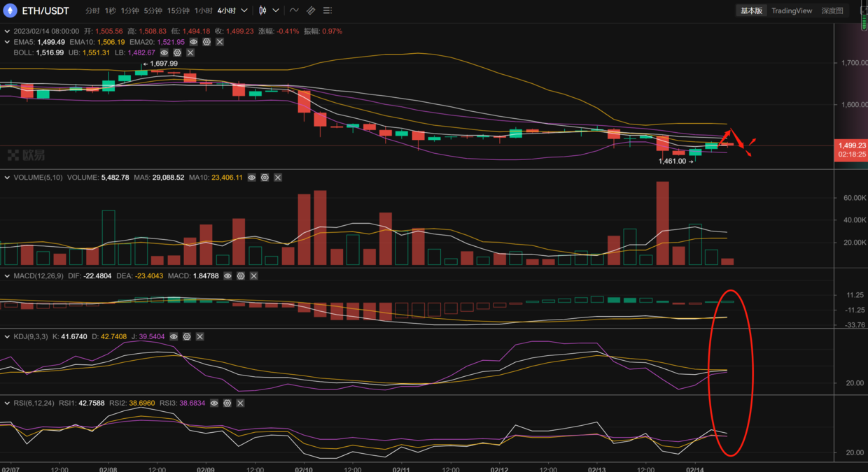Open the chart settings list icon
The height and width of the screenshot is (472, 868).
point(328,10)
